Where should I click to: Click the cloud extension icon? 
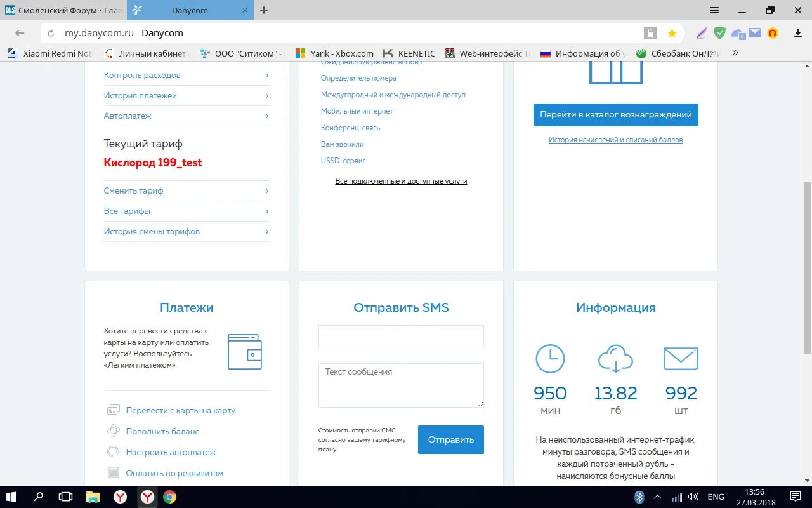click(738, 34)
